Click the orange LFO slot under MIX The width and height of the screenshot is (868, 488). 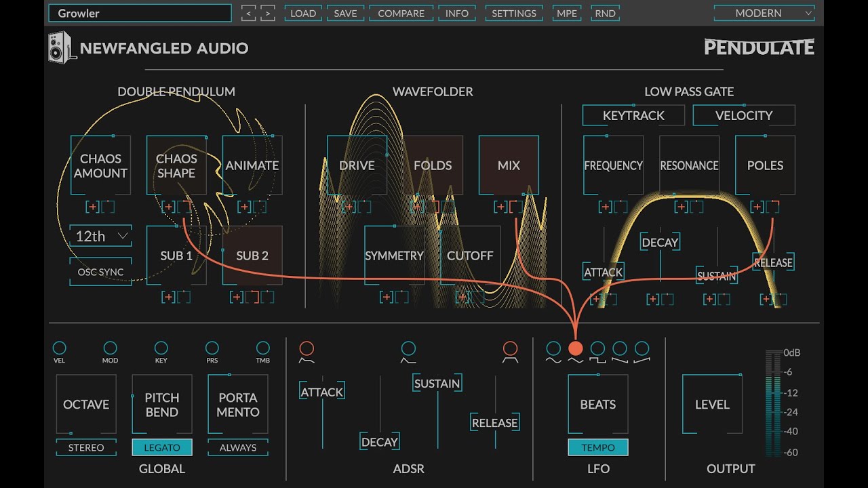pyautogui.click(x=516, y=207)
